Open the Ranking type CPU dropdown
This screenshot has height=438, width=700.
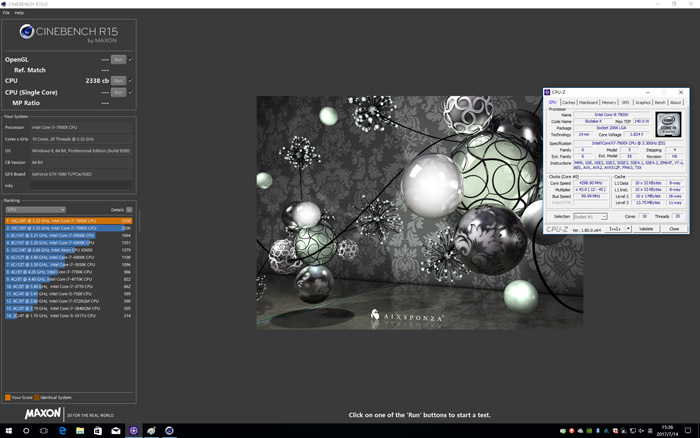pyautogui.click(x=36, y=210)
